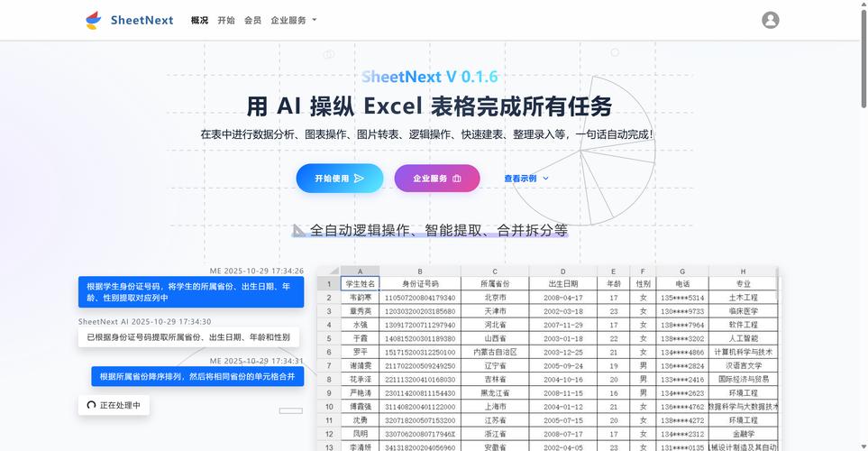Click paper plane icon on 开始使用

click(x=359, y=179)
